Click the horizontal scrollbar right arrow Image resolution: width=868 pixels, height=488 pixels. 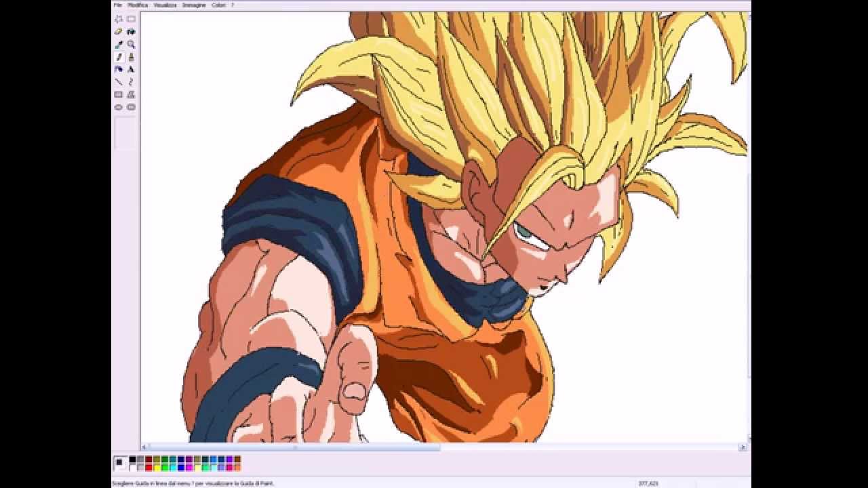743,447
